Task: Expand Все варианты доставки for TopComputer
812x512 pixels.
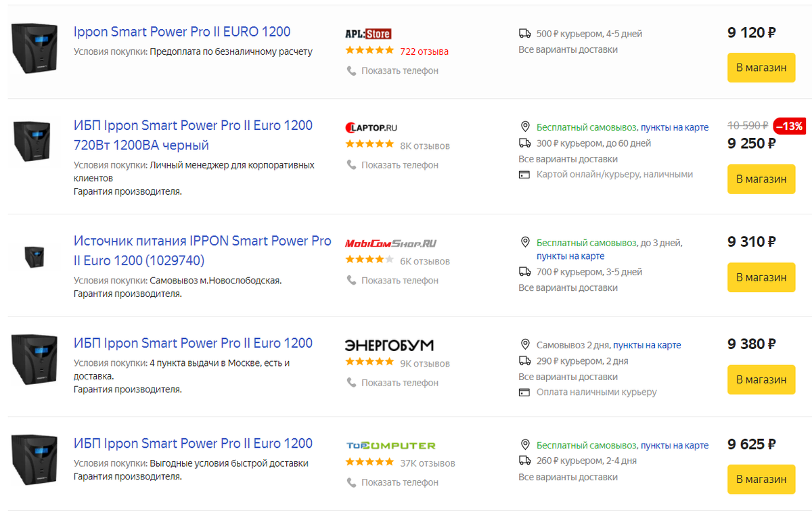Action: [x=568, y=477]
